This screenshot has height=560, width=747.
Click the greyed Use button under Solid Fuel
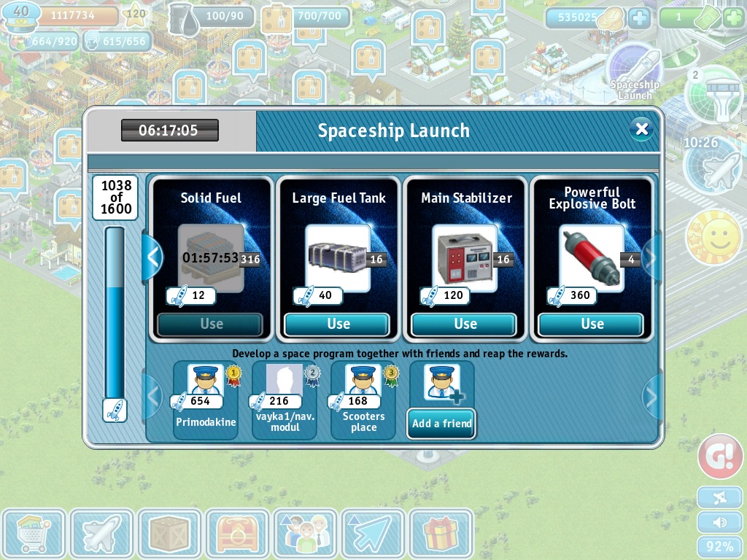tap(210, 324)
